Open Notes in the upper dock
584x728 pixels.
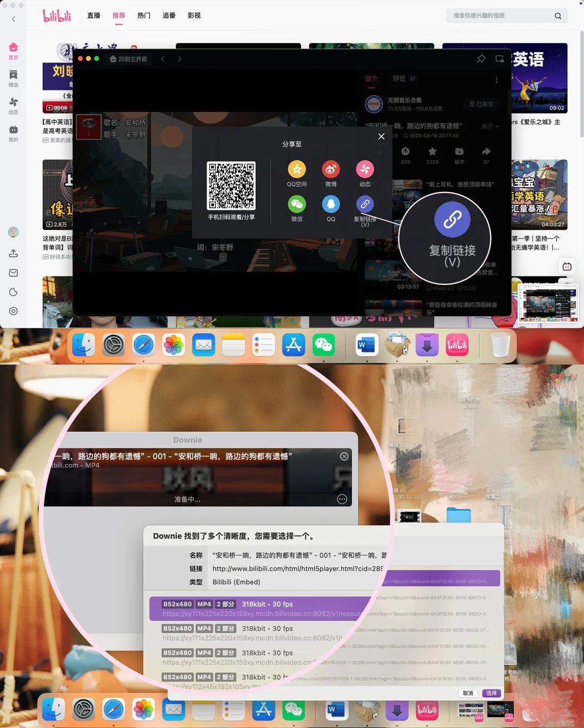pos(234,345)
